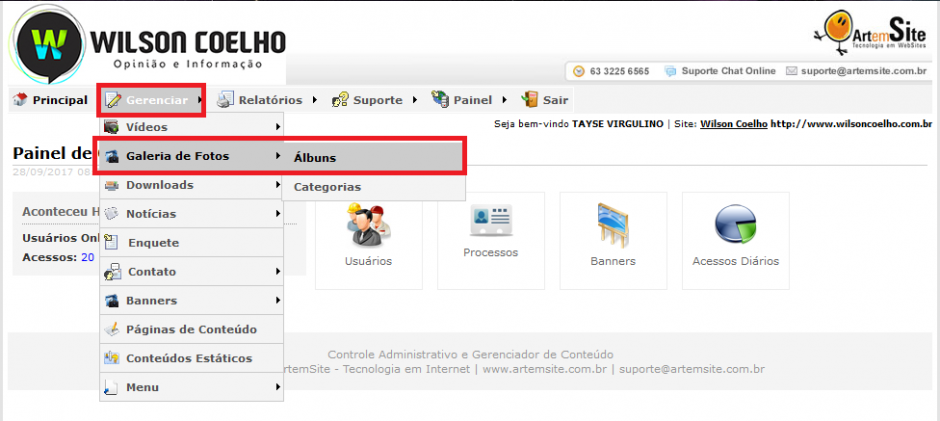Open the Downloads menu entry
Screen dimensions: 940x421
191,185
